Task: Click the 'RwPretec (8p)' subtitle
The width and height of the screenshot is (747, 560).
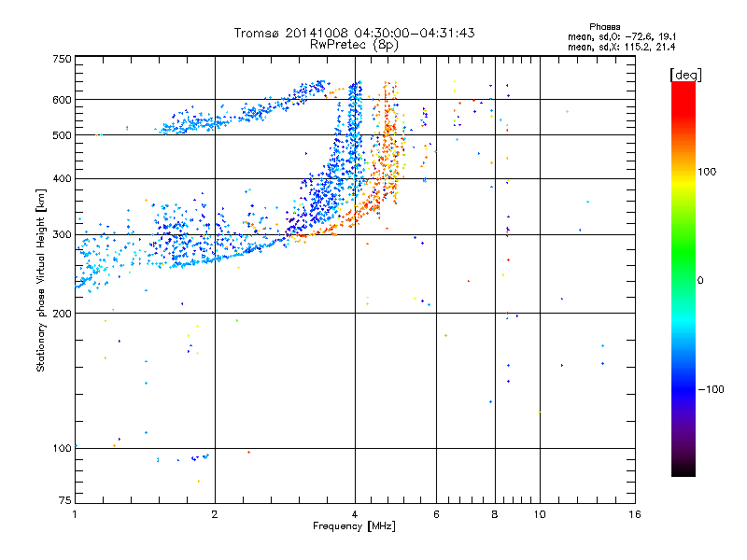Action: coord(354,45)
